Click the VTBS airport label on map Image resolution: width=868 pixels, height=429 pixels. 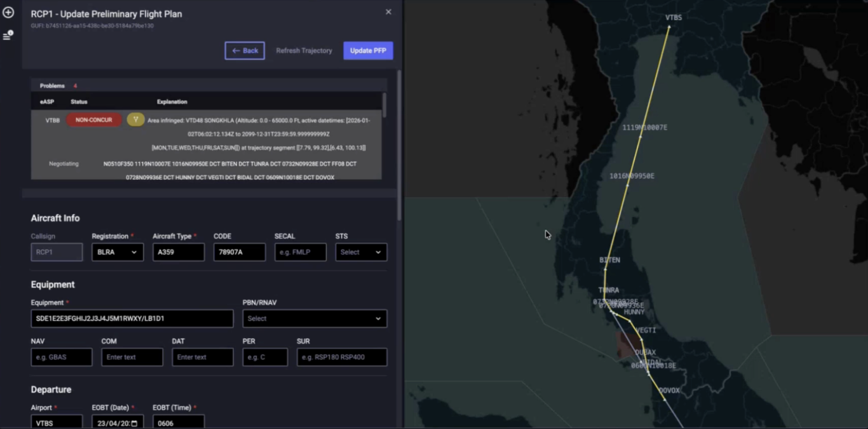pyautogui.click(x=673, y=17)
